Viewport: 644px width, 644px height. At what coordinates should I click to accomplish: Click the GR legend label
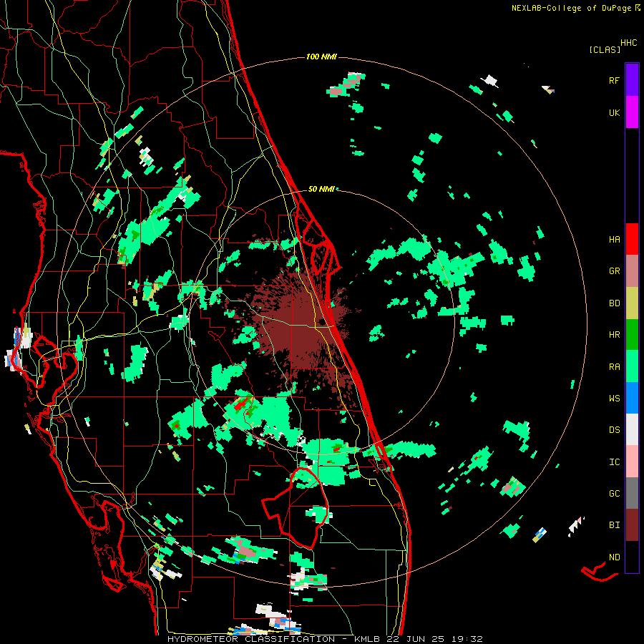click(x=614, y=271)
